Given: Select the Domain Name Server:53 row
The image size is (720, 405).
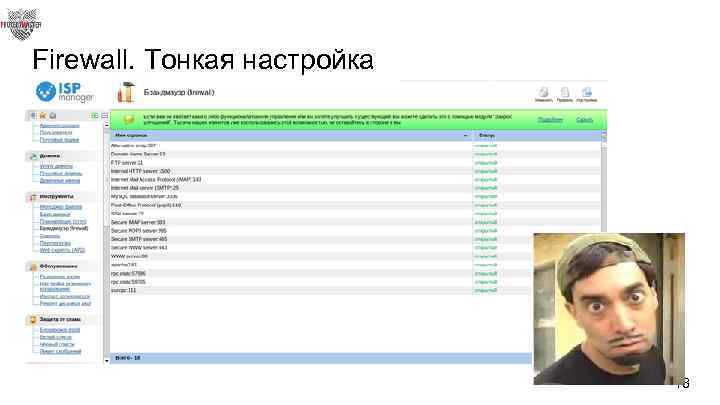Looking at the screenshot, I should [x=355, y=154].
